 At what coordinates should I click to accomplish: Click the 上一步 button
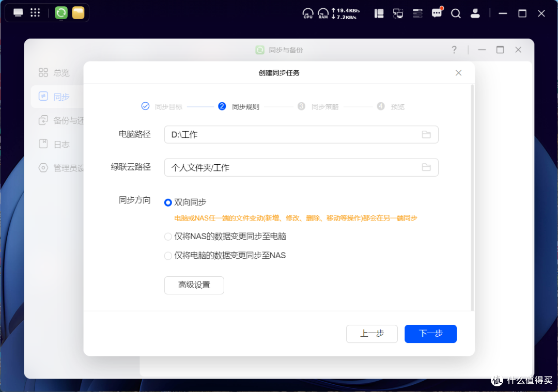pos(372,334)
